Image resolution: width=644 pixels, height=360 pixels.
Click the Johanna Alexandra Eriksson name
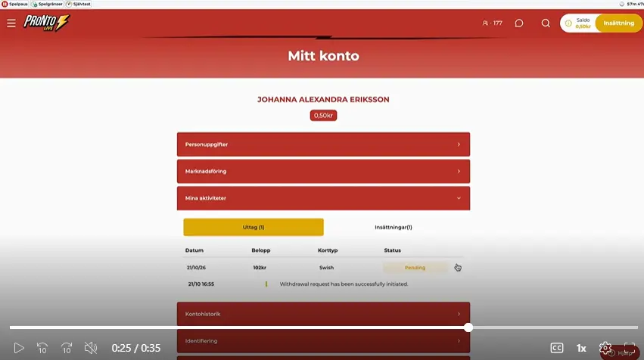coord(323,99)
